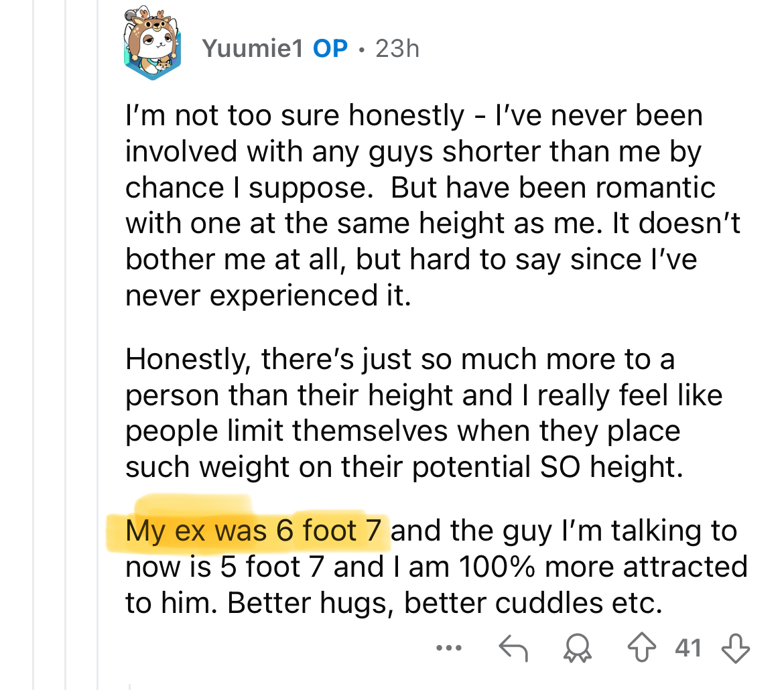This screenshot has height=690, width=784.
Task: Click the "Better hugs, better cuddles etc." sentence
Action: 444,604
